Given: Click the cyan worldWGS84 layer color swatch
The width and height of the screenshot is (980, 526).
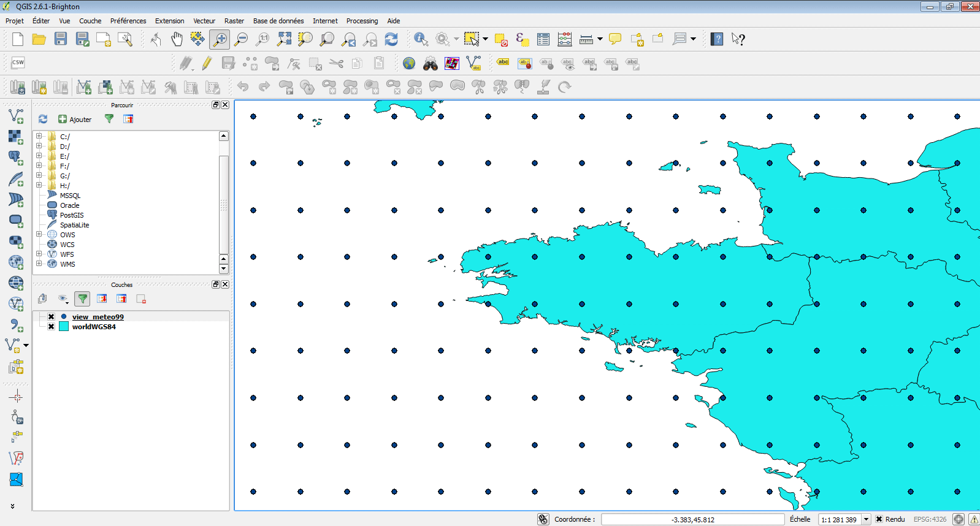Looking at the screenshot, I should (64, 327).
